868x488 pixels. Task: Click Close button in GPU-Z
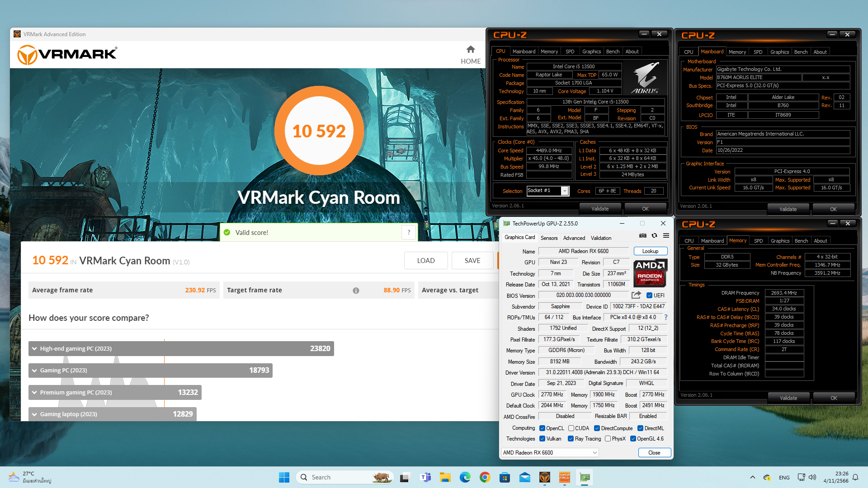pos(654,453)
